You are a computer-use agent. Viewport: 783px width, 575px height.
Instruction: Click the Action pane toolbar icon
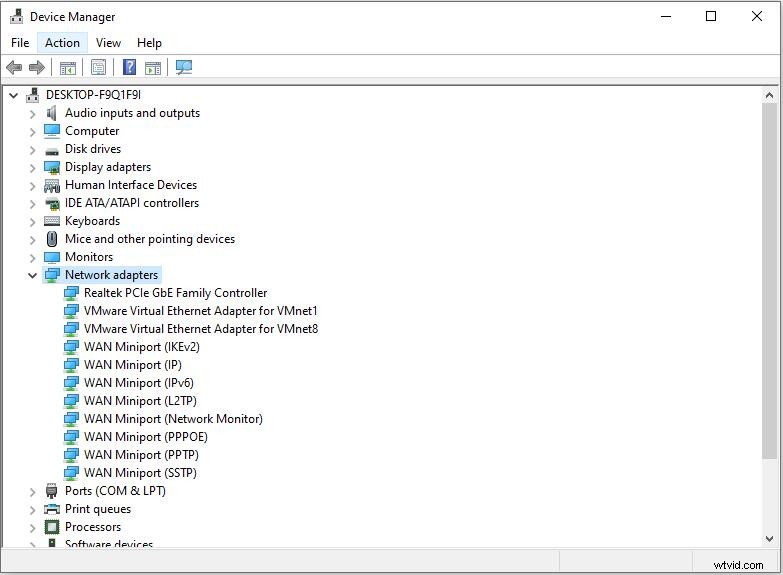(x=153, y=67)
